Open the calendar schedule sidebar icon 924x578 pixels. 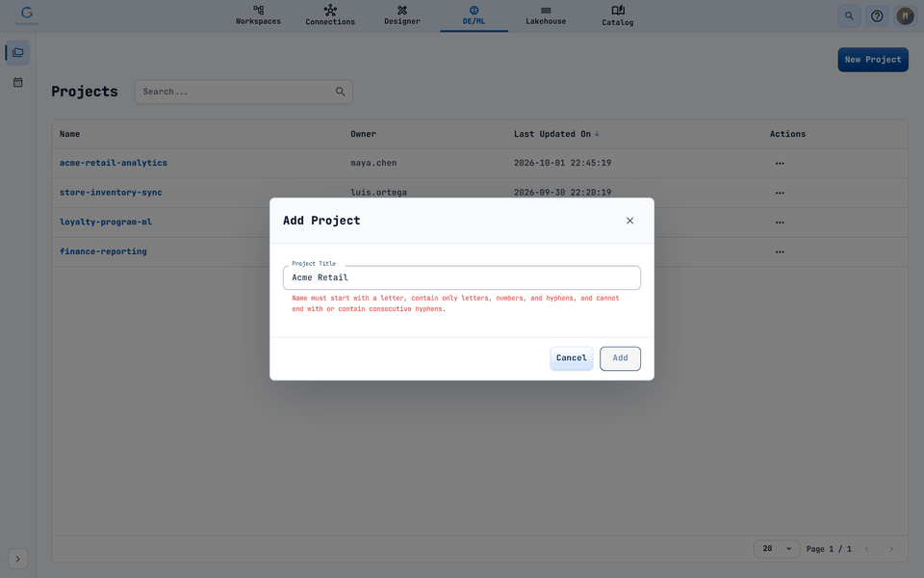tap(17, 82)
